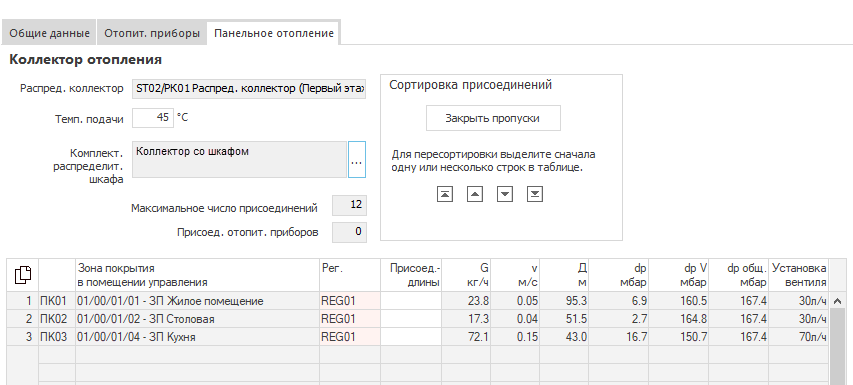
Task: Select zone ЗП Жилое помещение
Action: pyautogui.click(x=197, y=301)
